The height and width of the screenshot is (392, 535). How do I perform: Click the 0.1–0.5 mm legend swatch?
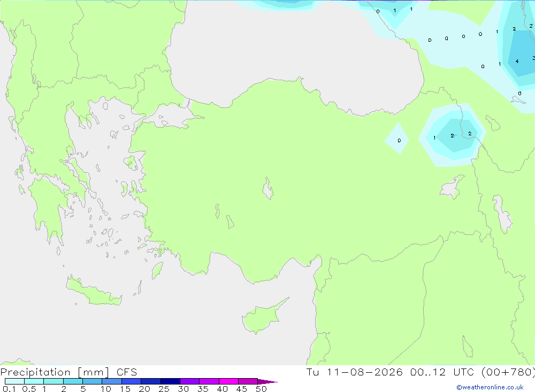[x=14, y=381]
